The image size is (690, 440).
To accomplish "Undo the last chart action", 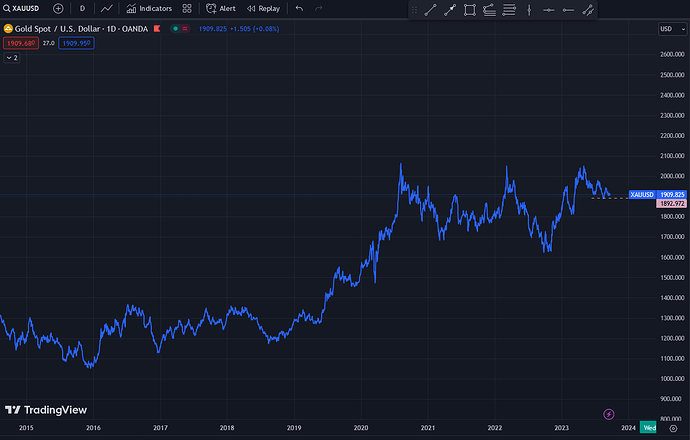I will pos(299,8).
